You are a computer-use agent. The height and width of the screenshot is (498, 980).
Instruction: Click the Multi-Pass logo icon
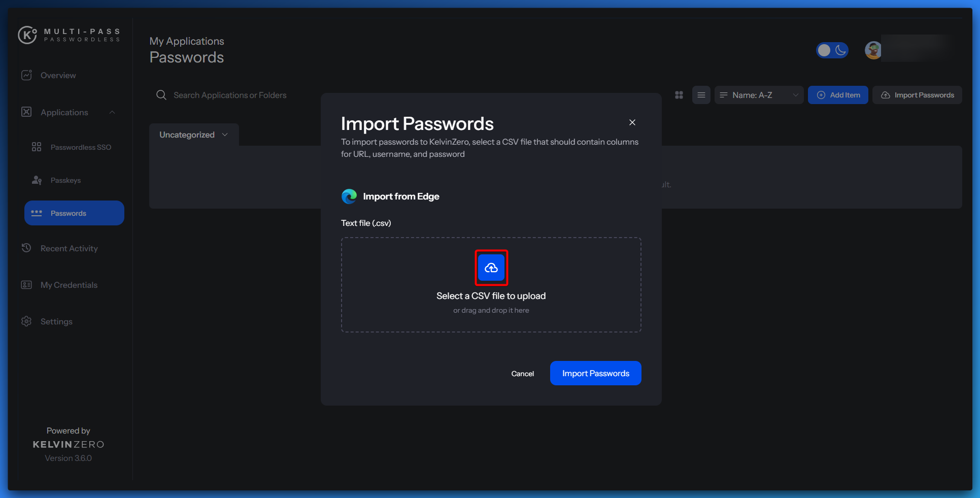pos(27,35)
